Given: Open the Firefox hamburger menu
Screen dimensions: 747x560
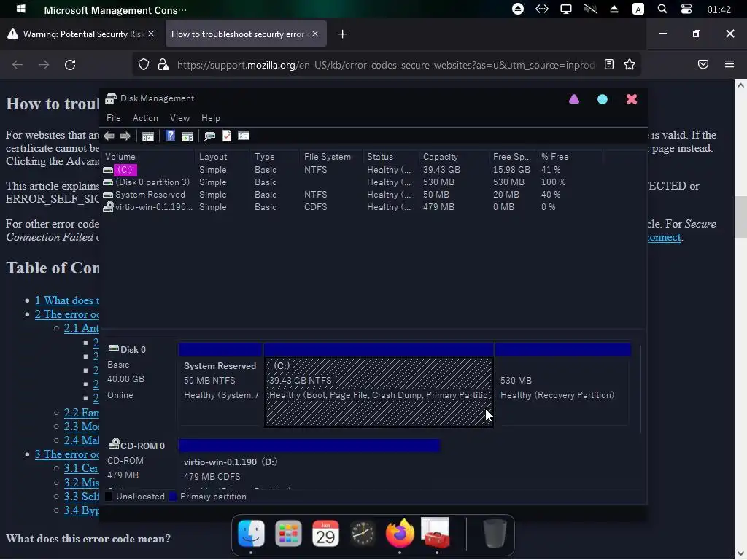Looking at the screenshot, I should click(729, 64).
